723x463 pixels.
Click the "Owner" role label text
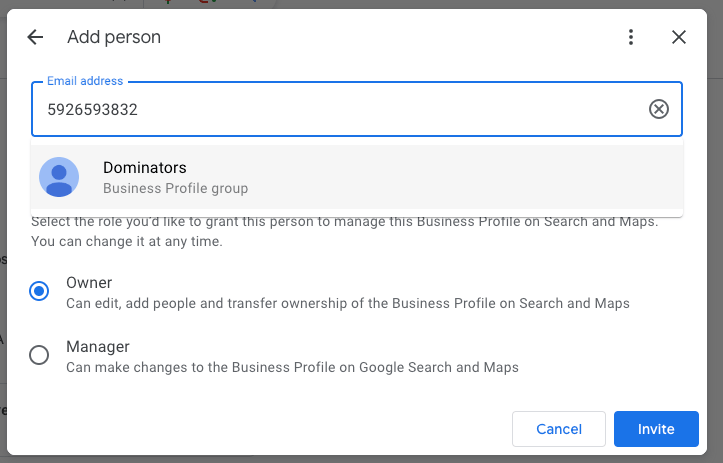coord(89,282)
